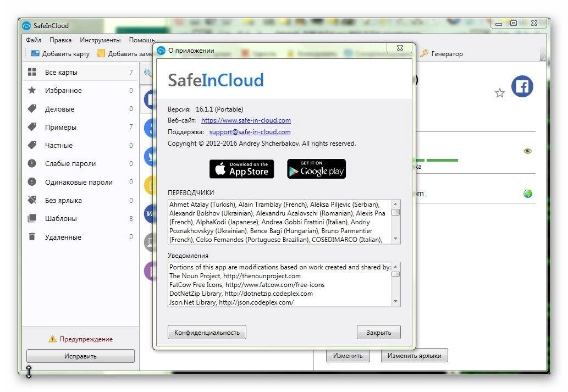568x392 pixels.
Task: Click the Примеры tag icon
Action: tap(32, 127)
